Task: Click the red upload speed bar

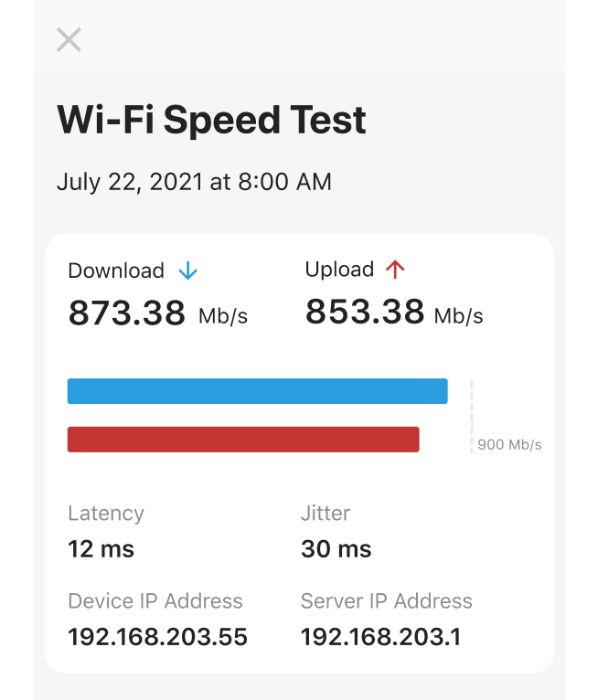Action: tap(243, 440)
